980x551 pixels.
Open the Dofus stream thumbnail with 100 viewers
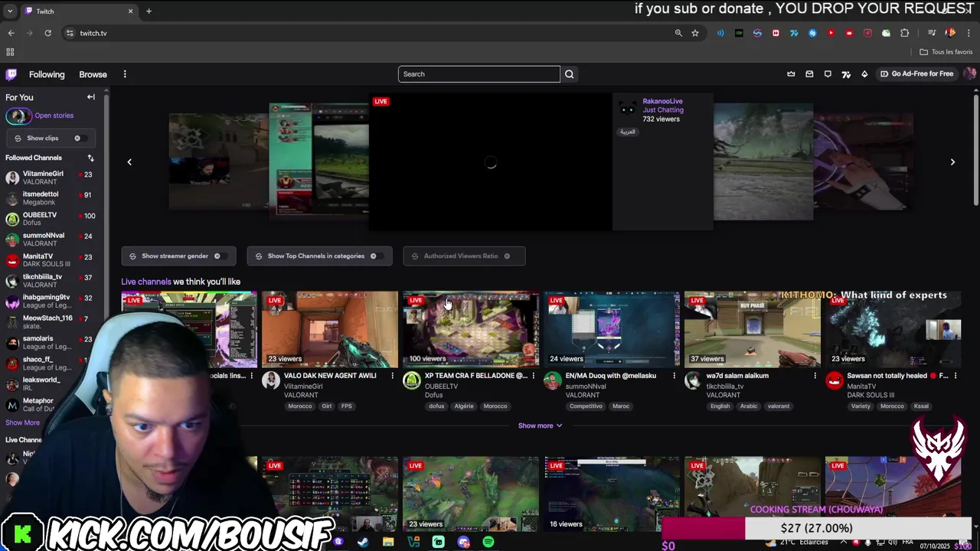pos(471,329)
